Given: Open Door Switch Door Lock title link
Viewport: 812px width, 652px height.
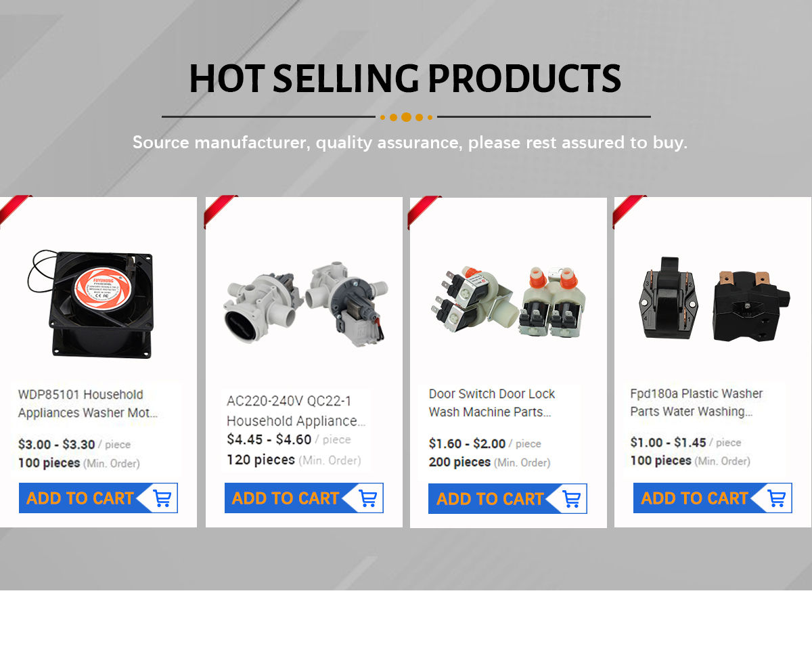Looking at the screenshot, I should [x=492, y=403].
